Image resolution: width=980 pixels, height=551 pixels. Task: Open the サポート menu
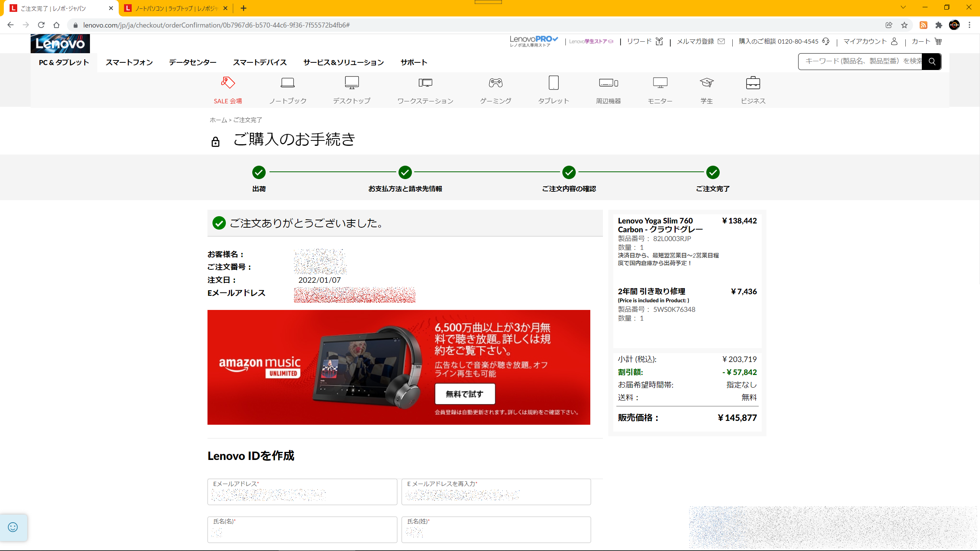click(x=414, y=62)
